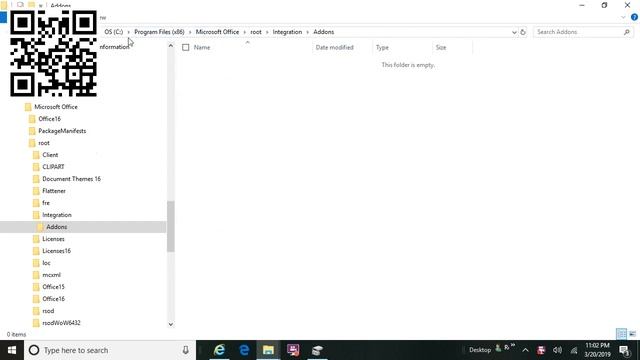The width and height of the screenshot is (640, 360).
Task: Open network status tray icon
Action: (x=574, y=350)
